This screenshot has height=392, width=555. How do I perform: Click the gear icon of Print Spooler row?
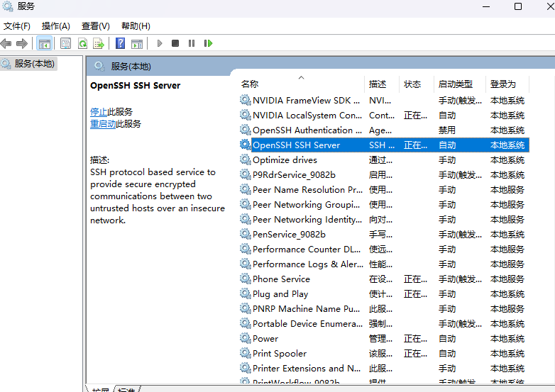[x=245, y=353]
